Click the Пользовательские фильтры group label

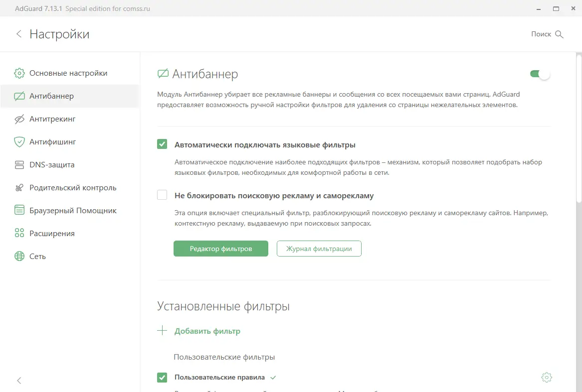[224, 357]
